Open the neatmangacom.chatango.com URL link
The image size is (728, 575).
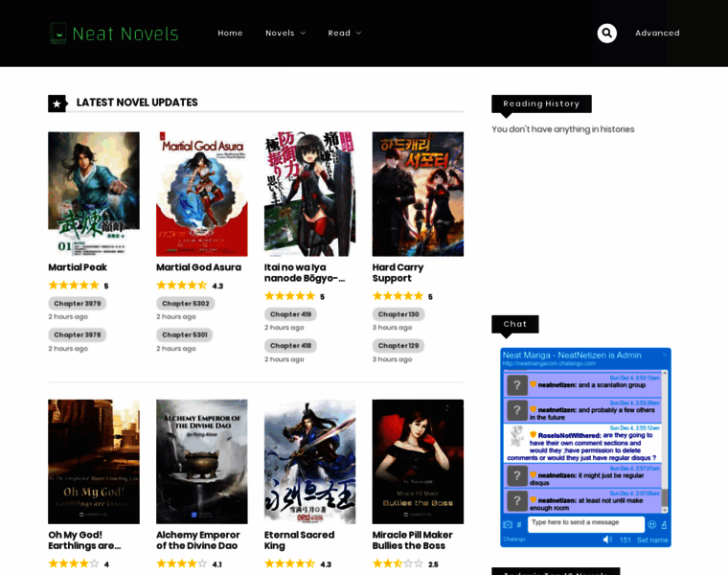coord(549,363)
